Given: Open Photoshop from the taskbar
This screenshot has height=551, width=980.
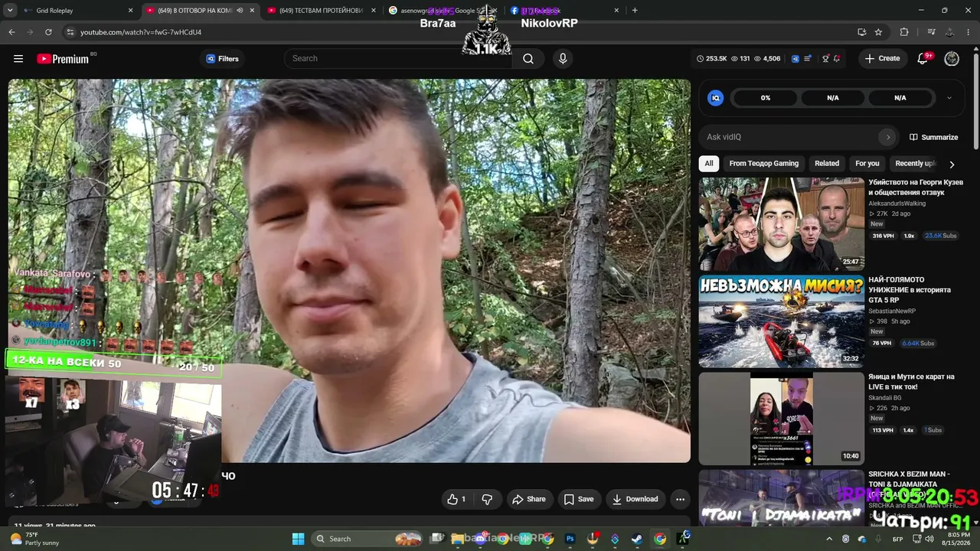Looking at the screenshot, I should tap(570, 539).
